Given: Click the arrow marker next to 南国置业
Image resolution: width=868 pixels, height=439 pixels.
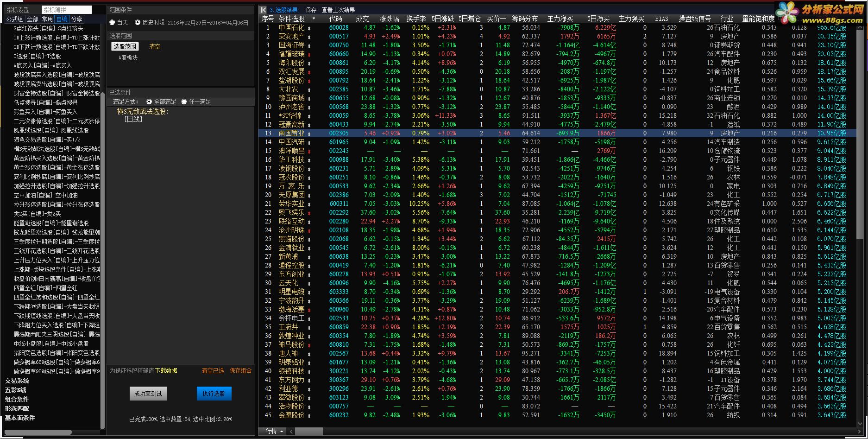Looking at the screenshot, I should click(309, 134).
